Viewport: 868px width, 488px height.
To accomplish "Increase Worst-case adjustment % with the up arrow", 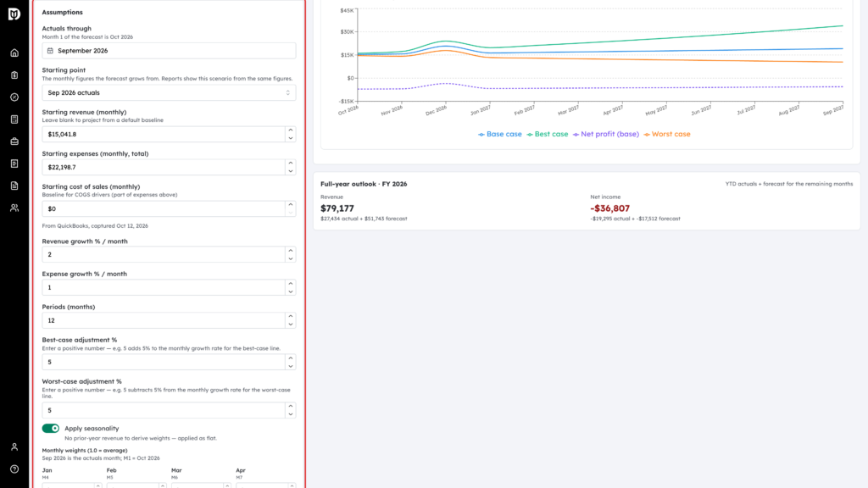I will tap(291, 406).
